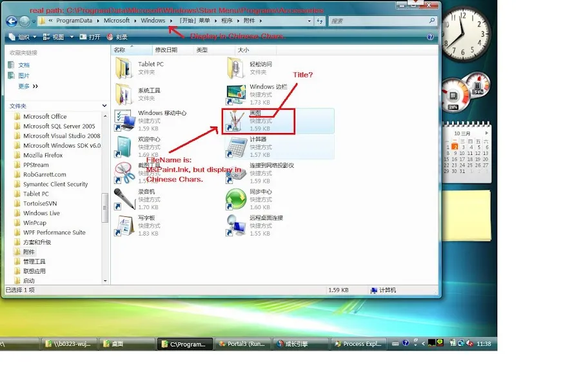This screenshot has height=368, width=588.
Task: Click the Forward navigation arrow button
Action: coord(24,21)
